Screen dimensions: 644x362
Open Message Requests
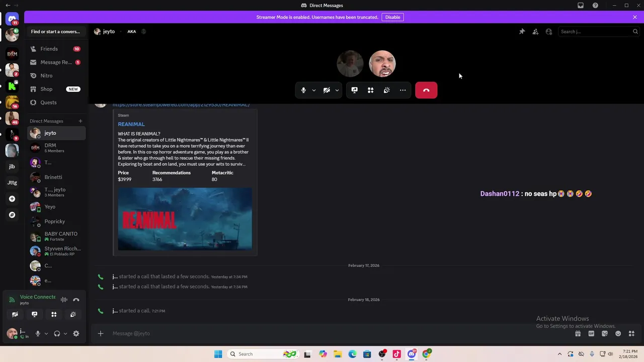(x=55, y=62)
